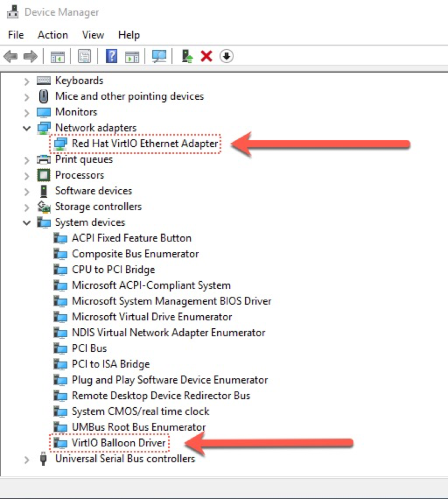Expand the Monitors category
Viewport: 448px width, 499px height.
[x=27, y=113]
